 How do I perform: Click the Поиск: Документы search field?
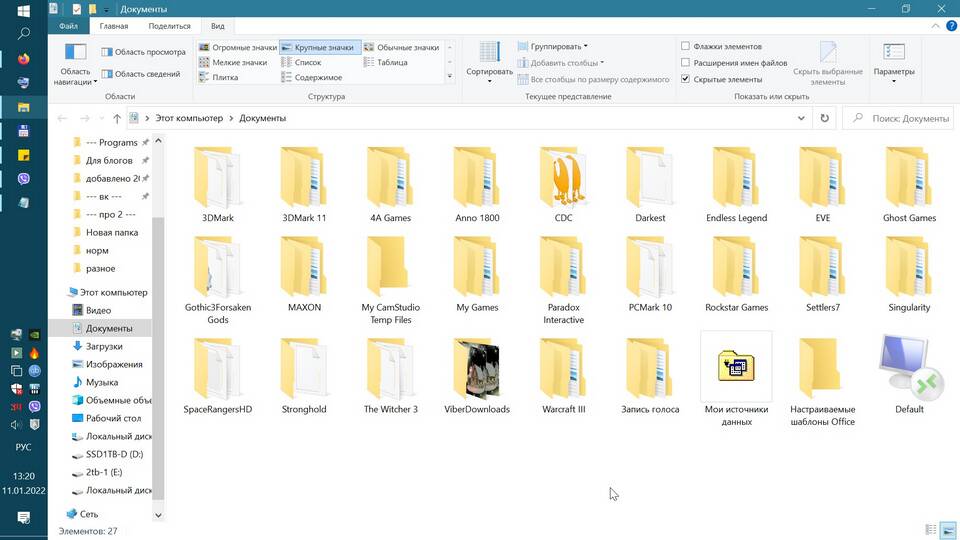(898, 118)
